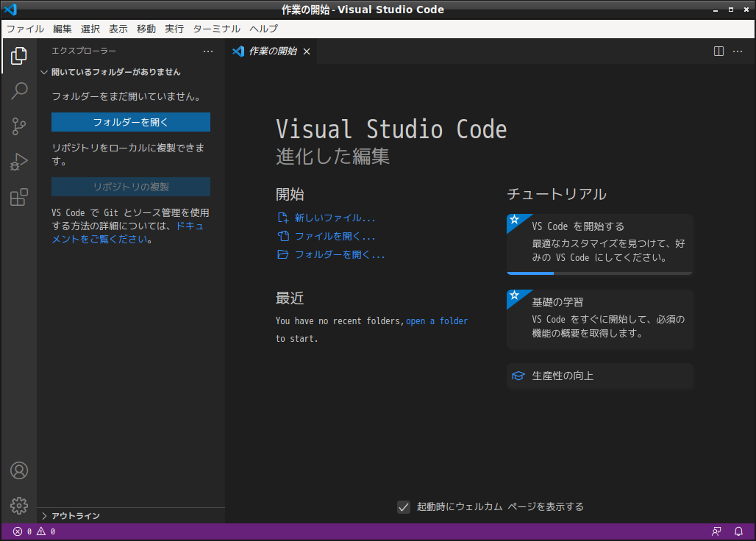Click the blue フォルダーを開く button in sidebar
Screen dimensions: 756x541
coord(131,122)
